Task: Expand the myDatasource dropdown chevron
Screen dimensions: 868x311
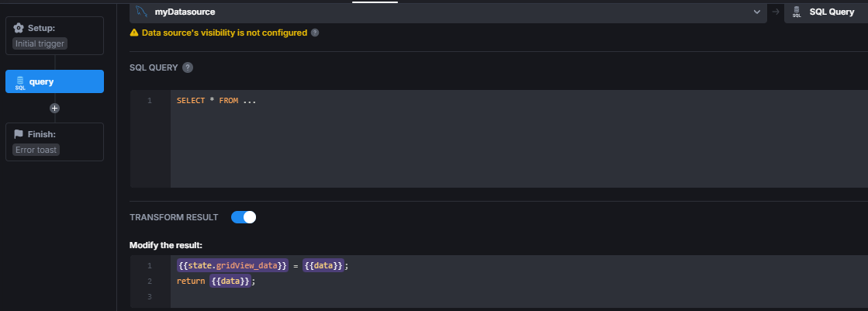Action: point(757,12)
